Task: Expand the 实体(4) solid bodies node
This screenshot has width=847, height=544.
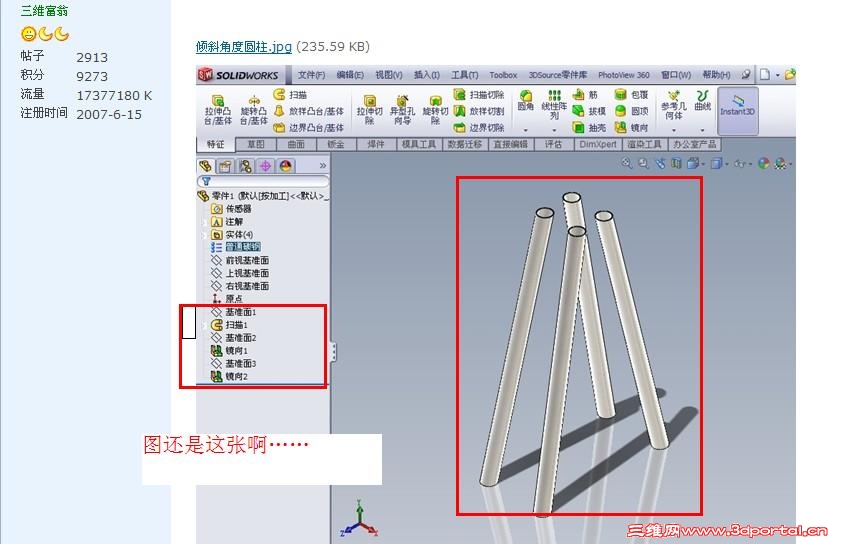Action: click(205, 234)
